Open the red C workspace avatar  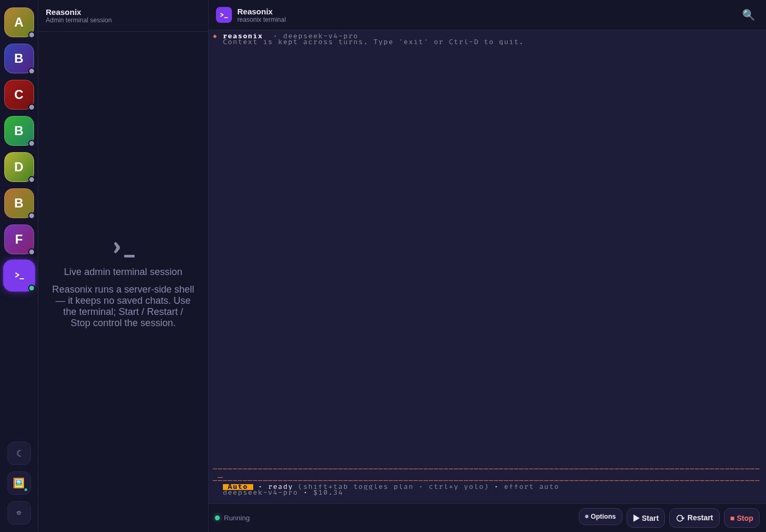pyautogui.click(x=19, y=95)
